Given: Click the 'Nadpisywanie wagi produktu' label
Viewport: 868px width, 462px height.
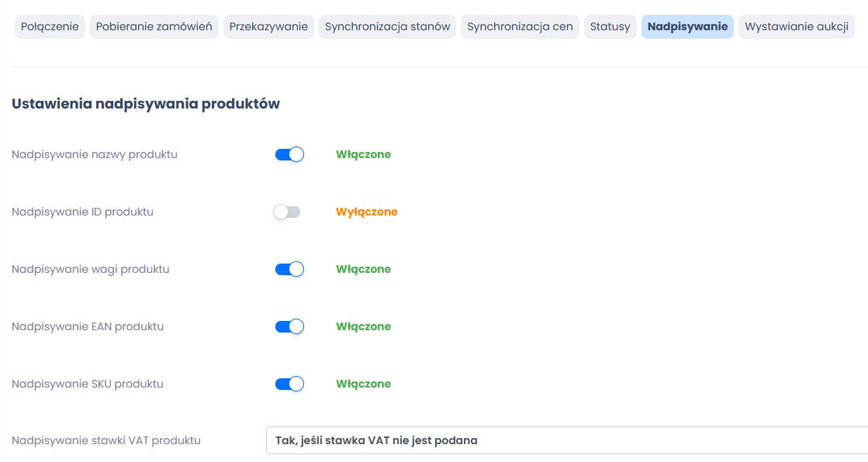Looking at the screenshot, I should [x=90, y=270].
